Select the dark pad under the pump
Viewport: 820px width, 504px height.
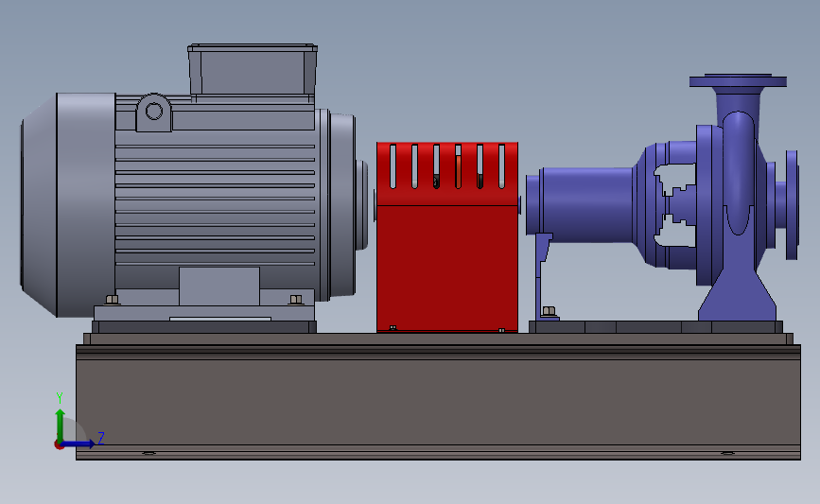point(655,327)
